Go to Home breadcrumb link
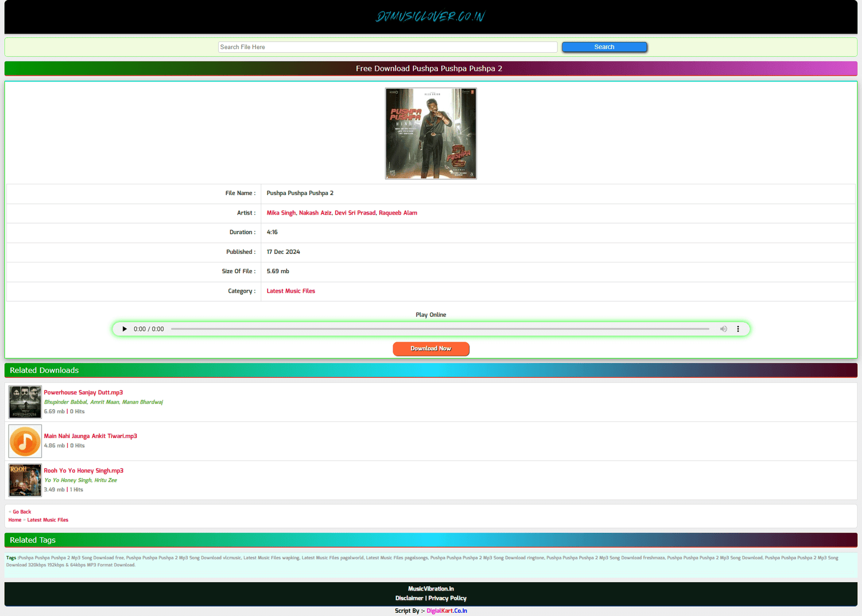Viewport: 862px width, 616px height. coord(15,520)
